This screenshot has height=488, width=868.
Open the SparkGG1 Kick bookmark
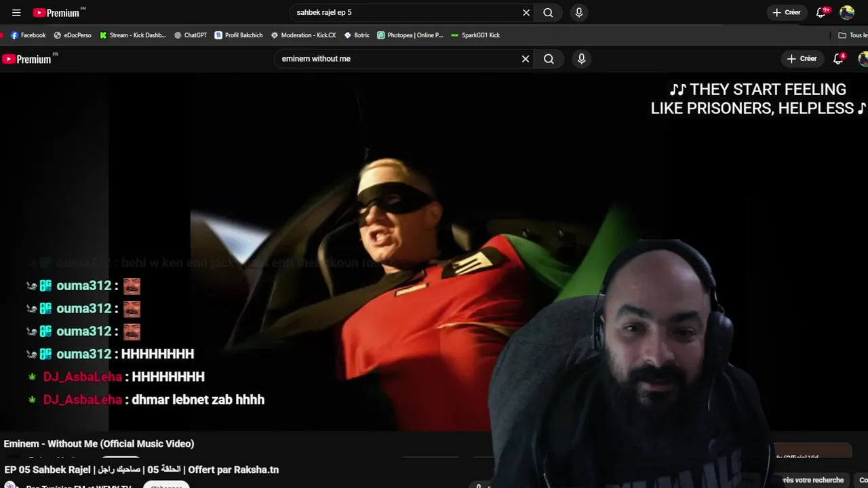tap(475, 35)
